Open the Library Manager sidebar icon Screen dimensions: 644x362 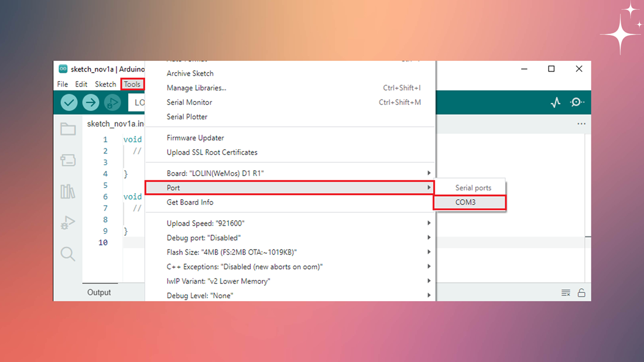tap(68, 192)
